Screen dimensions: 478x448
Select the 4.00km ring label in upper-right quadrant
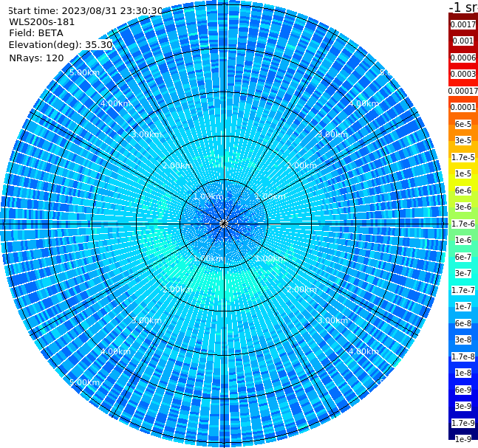(363, 103)
